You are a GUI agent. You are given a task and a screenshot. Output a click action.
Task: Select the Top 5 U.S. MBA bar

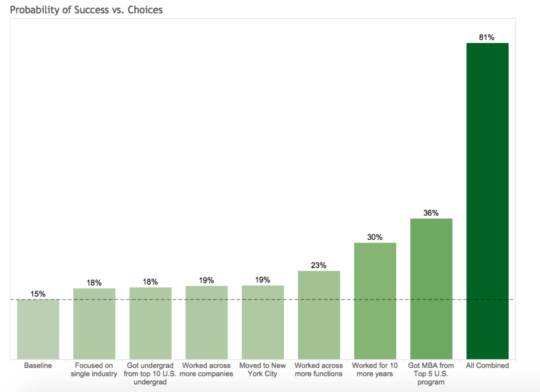click(431, 288)
